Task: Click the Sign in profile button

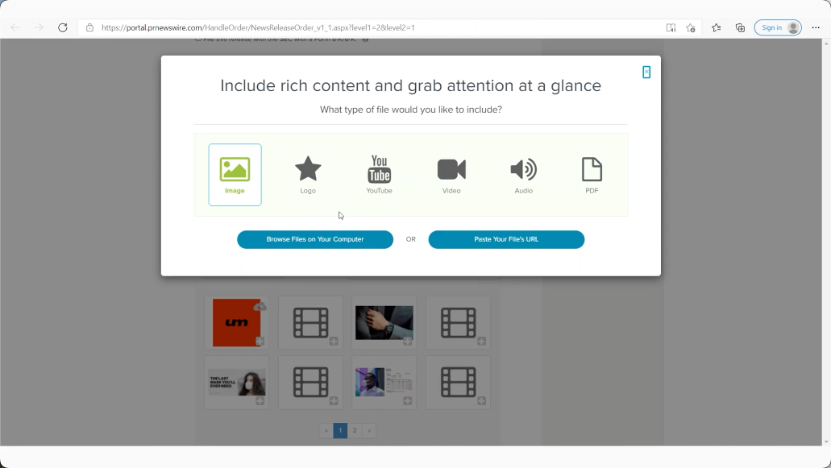Action: tap(778, 27)
